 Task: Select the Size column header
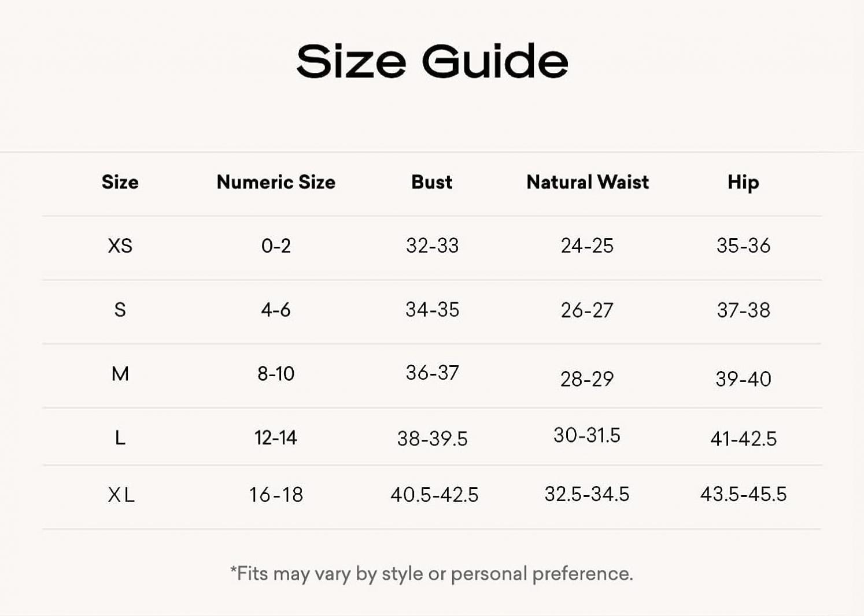tap(120, 182)
